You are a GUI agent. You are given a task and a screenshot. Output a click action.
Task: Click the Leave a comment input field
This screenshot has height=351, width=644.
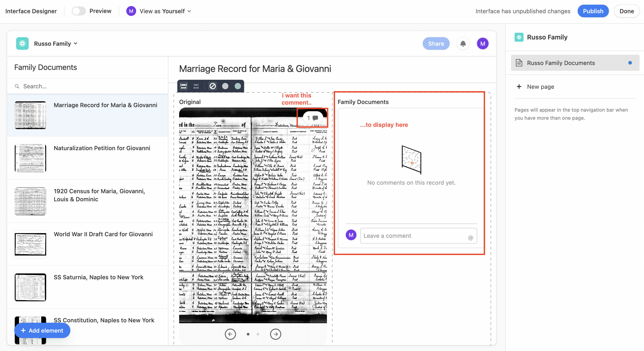418,236
